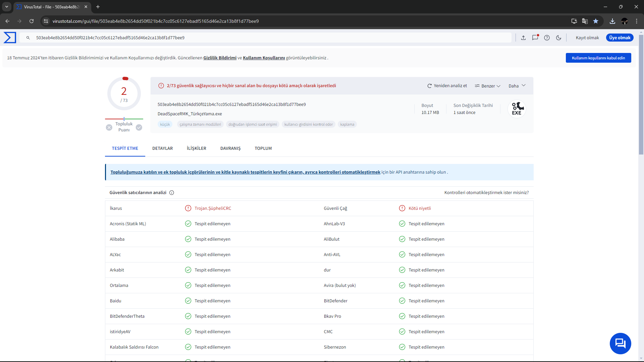
Task: Vote negative on community score X
Action: [109, 127]
